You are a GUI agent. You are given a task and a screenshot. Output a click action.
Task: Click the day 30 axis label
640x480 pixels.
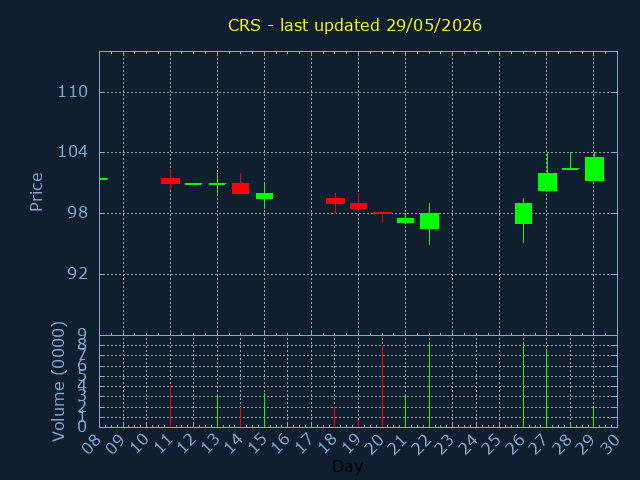click(x=611, y=444)
